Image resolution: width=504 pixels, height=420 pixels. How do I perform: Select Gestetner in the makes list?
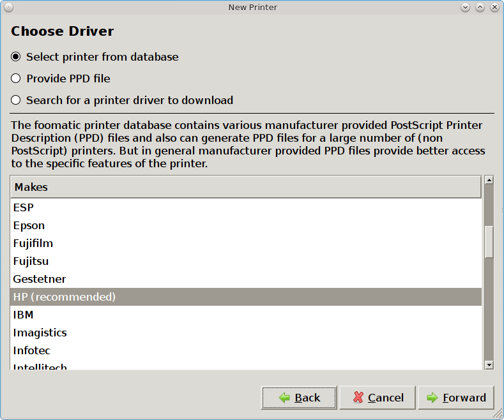click(x=245, y=279)
